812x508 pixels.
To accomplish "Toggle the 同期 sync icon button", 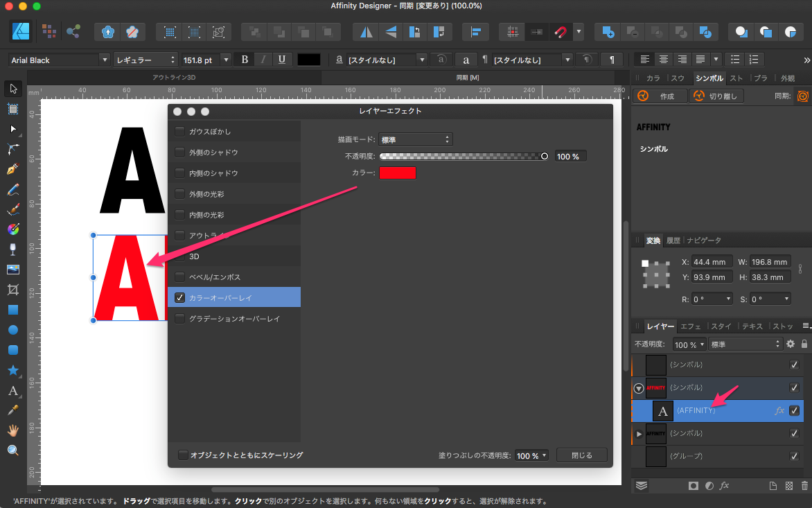I will tap(803, 96).
